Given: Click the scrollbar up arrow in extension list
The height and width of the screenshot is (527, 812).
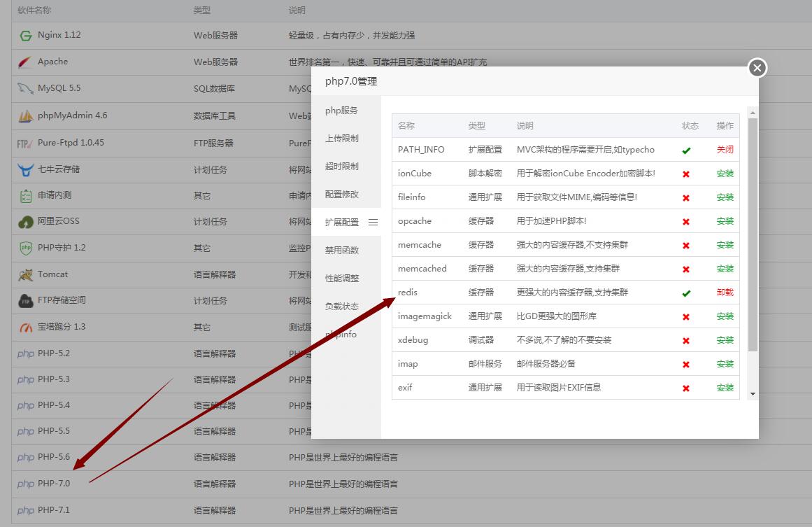Looking at the screenshot, I should tap(753, 113).
